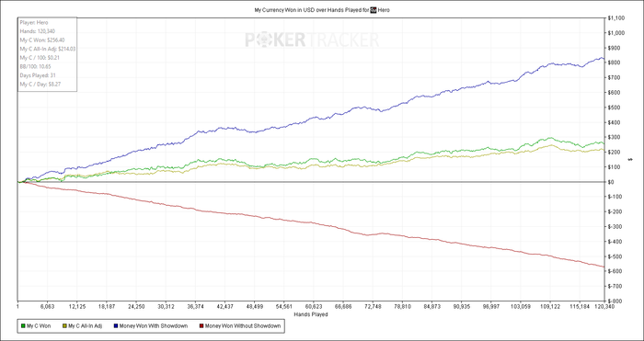Click the y-axis label '$-600'
This screenshot has height=341, width=644.
click(x=614, y=272)
